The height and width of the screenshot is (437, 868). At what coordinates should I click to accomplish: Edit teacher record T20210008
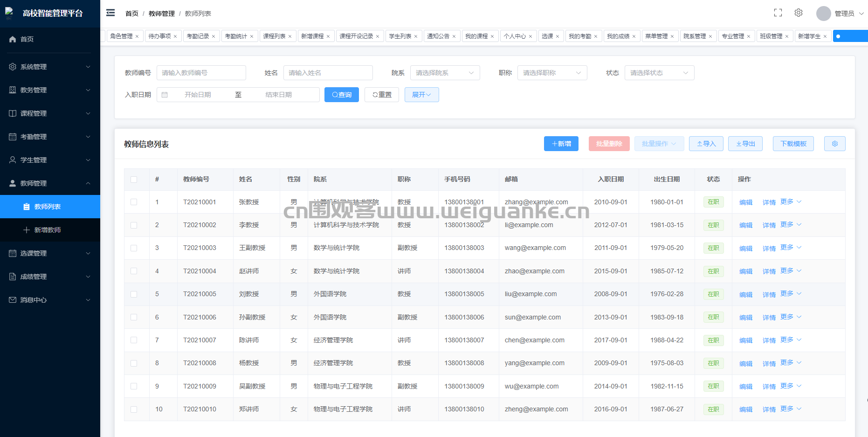[x=745, y=363]
